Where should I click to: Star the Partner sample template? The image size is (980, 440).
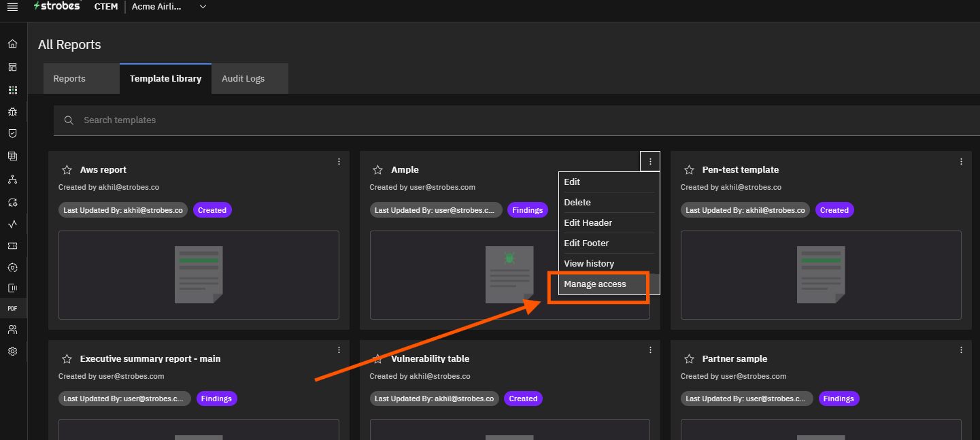click(689, 359)
